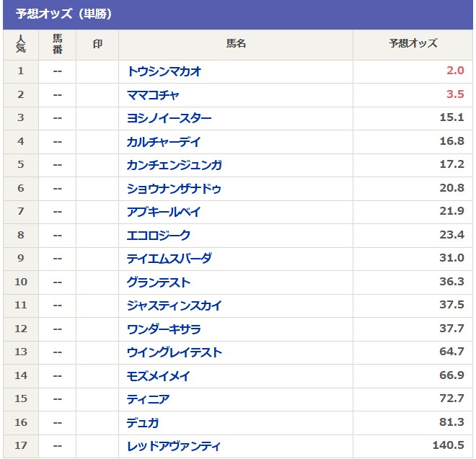The image size is (476, 459).
Task: Click the レッドアヴァンティ horse link
Action: (x=174, y=446)
